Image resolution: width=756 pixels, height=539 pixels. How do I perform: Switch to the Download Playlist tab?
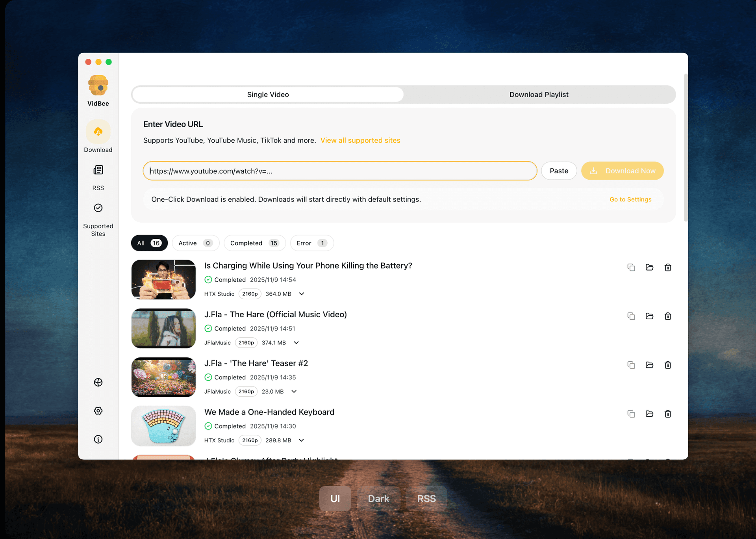click(x=539, y=95)
